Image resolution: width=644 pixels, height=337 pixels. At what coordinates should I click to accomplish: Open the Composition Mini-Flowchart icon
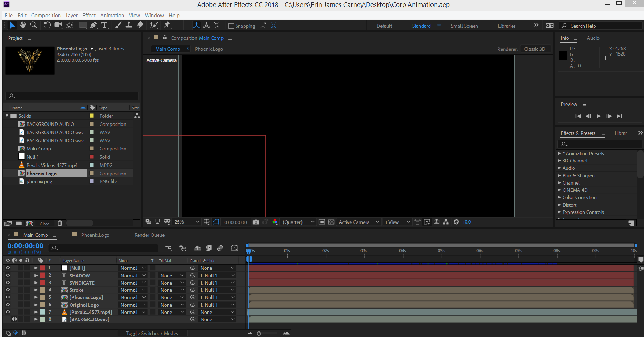(x=168, y=248)
